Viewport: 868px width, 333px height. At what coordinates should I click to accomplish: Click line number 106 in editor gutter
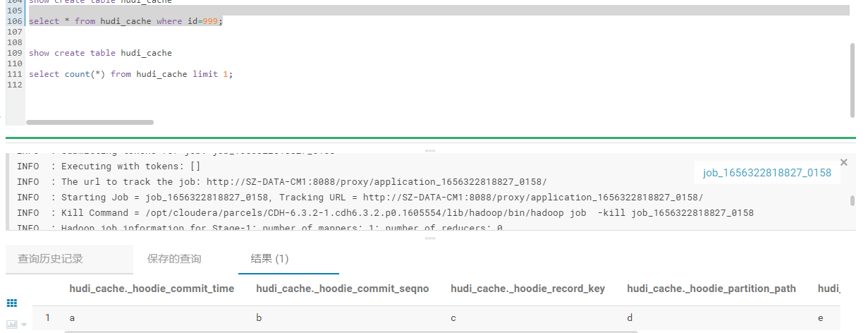click(14, 21)
